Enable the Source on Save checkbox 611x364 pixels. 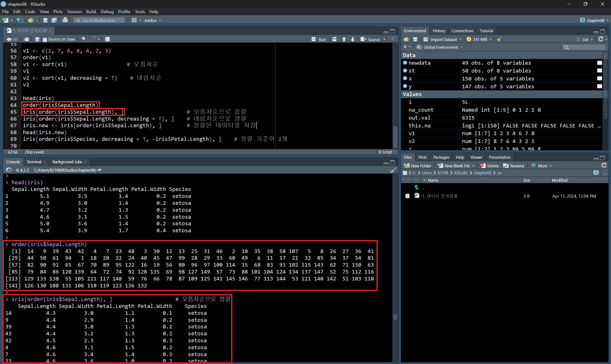point(45,39)
